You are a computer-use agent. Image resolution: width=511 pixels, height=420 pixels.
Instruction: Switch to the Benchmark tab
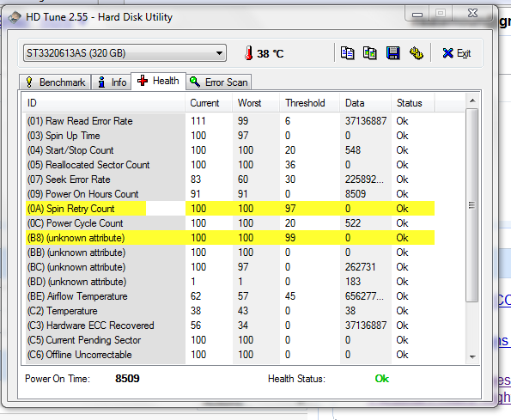click(55, 82)
